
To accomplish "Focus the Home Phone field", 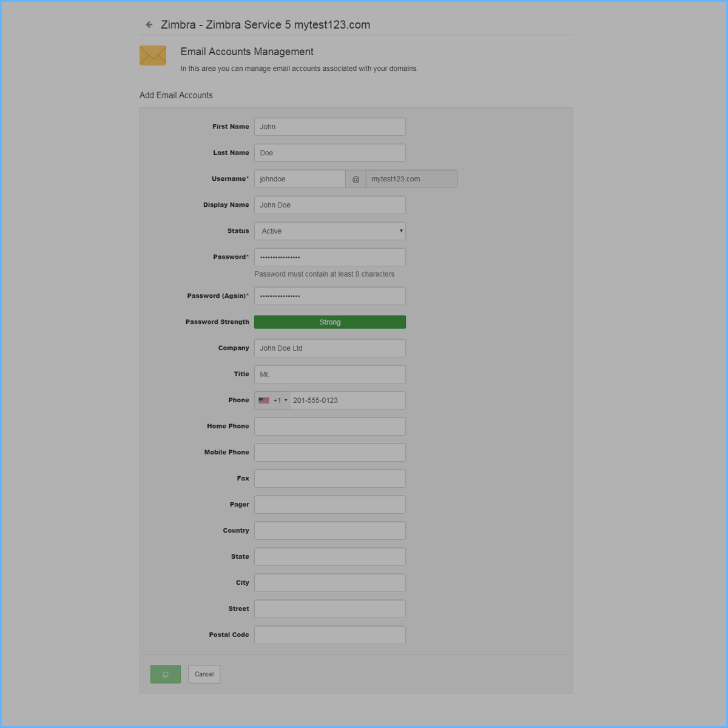I will (x=330, y=426).
